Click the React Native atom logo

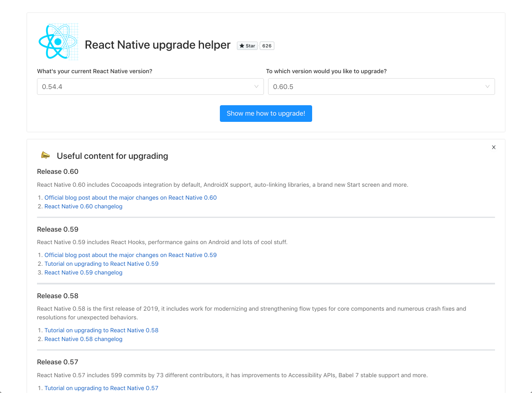tap(58, 41)
